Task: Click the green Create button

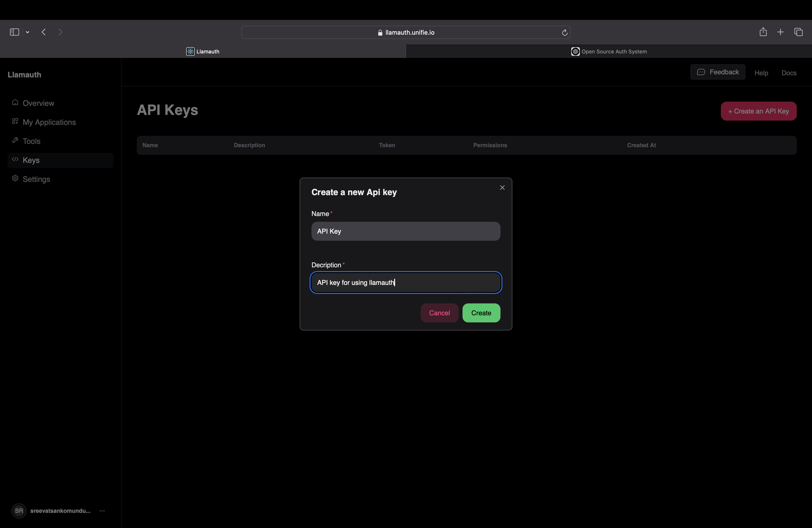Action: tap(481, 313)
